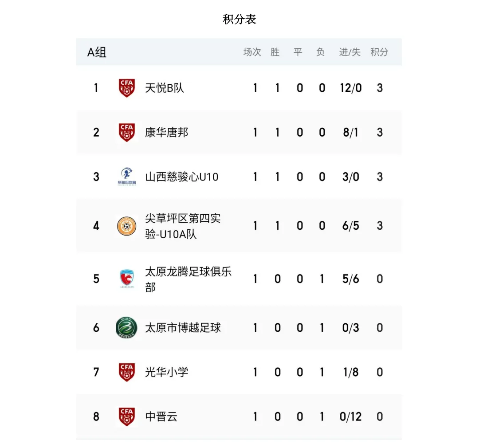This screenshot has height=448, width=479.
Task: Open the 康华唐邦 team name link
Action: coord(167,132)
